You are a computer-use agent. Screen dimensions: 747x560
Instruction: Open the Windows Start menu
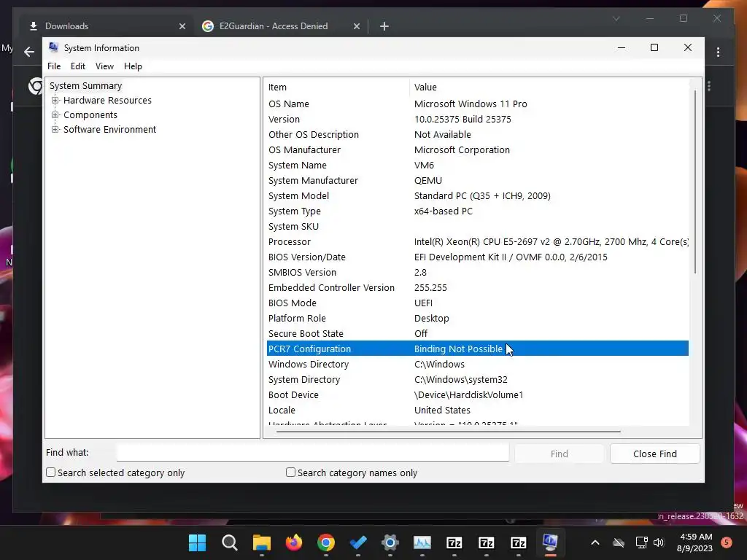[x=197, y=542]
